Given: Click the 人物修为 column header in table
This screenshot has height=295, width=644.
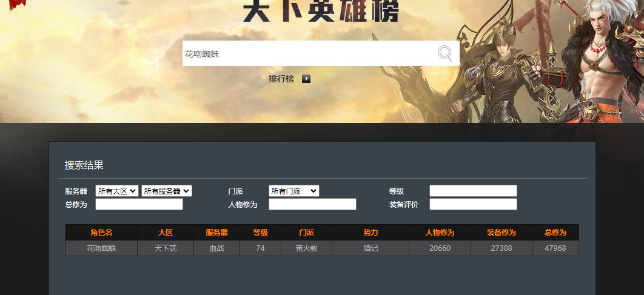Looking at the screenshot, I should (440, 232).
